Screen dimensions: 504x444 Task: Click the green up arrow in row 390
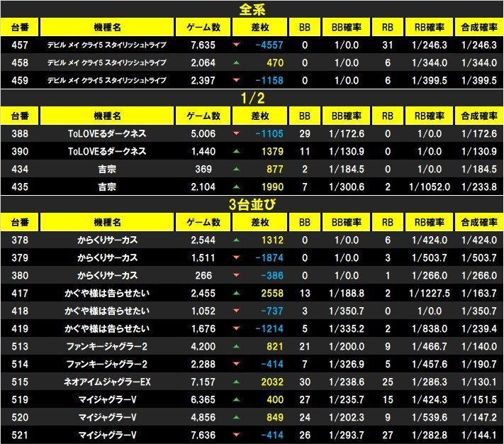click(x=237, y=151)
